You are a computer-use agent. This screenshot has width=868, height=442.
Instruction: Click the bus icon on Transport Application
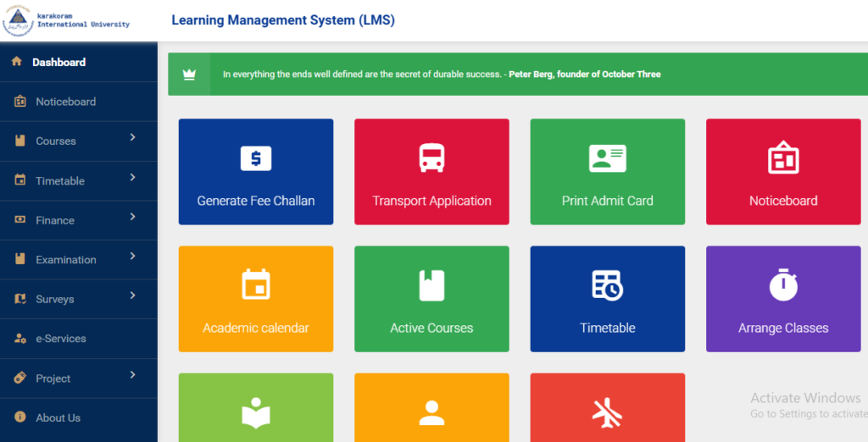[431, 157]
